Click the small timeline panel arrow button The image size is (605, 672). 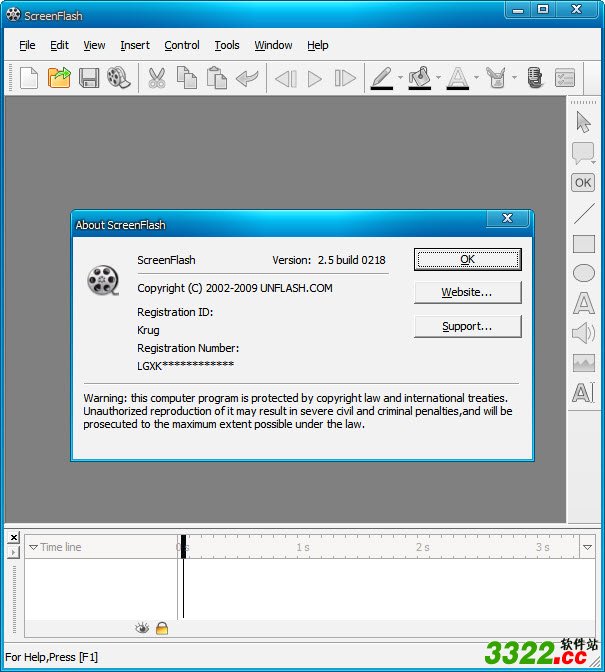point(14,552)
